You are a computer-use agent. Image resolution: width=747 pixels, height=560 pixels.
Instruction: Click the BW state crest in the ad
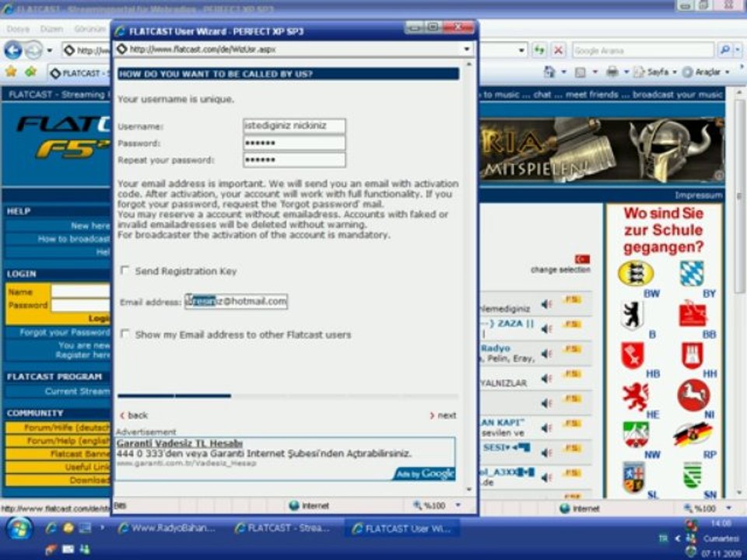[x=636, y=273]
